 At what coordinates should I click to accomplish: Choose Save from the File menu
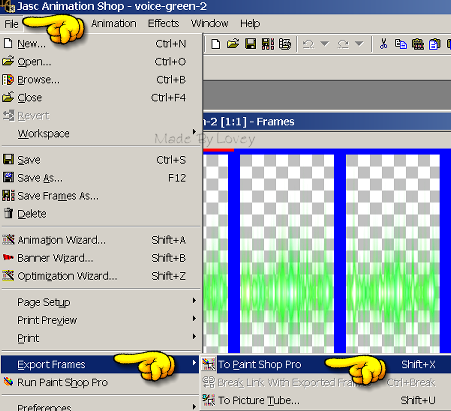[101, 160]
